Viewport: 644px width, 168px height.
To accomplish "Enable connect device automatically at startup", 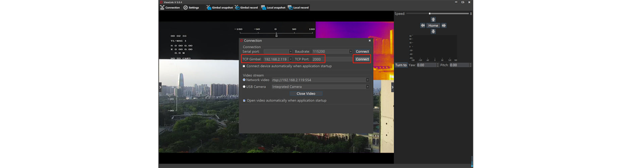I will (244, 66).
